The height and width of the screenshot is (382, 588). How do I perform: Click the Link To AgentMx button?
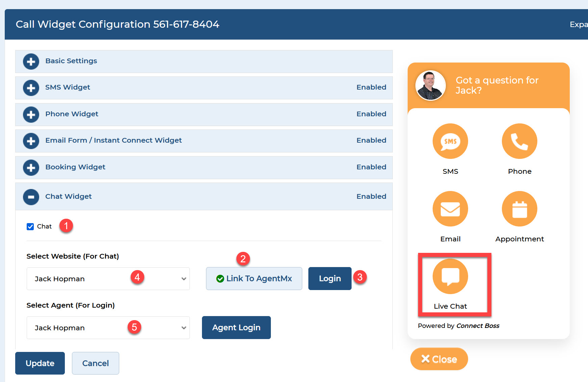tap(254, 279)
